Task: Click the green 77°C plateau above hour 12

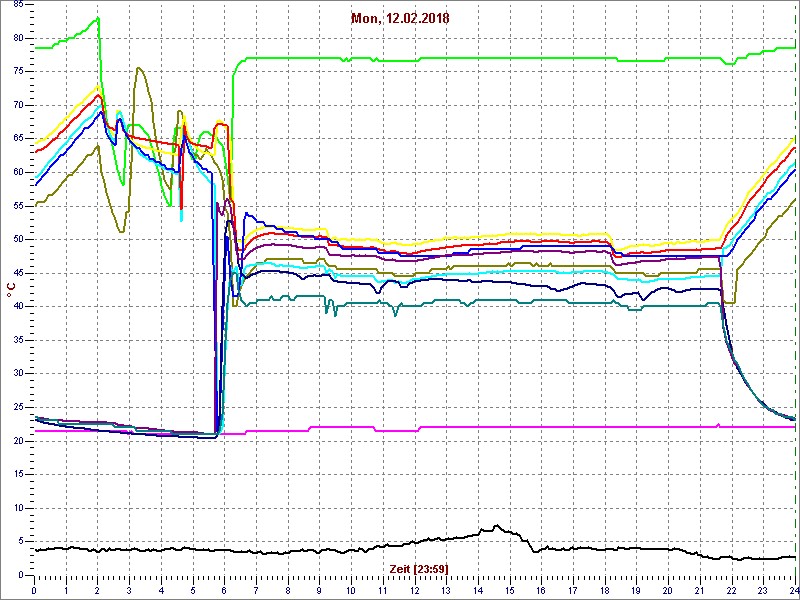Action: (414, 59)
